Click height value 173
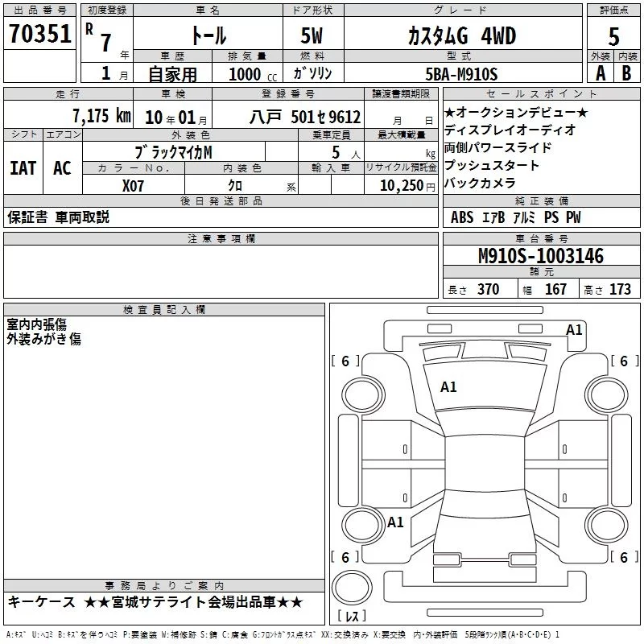The height and width of the screenshot is (644, 644). click(x=620, y=290)
